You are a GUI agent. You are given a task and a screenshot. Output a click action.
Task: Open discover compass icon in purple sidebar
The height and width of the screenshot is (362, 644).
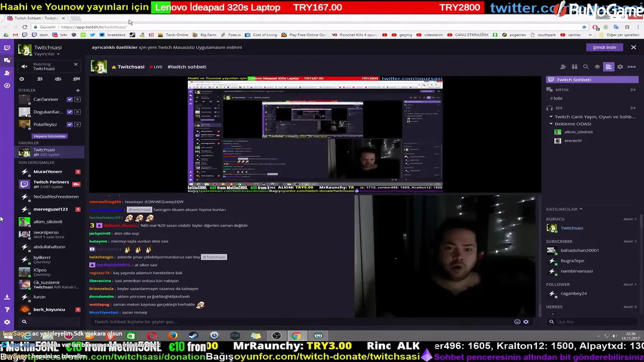coord(7,85)
